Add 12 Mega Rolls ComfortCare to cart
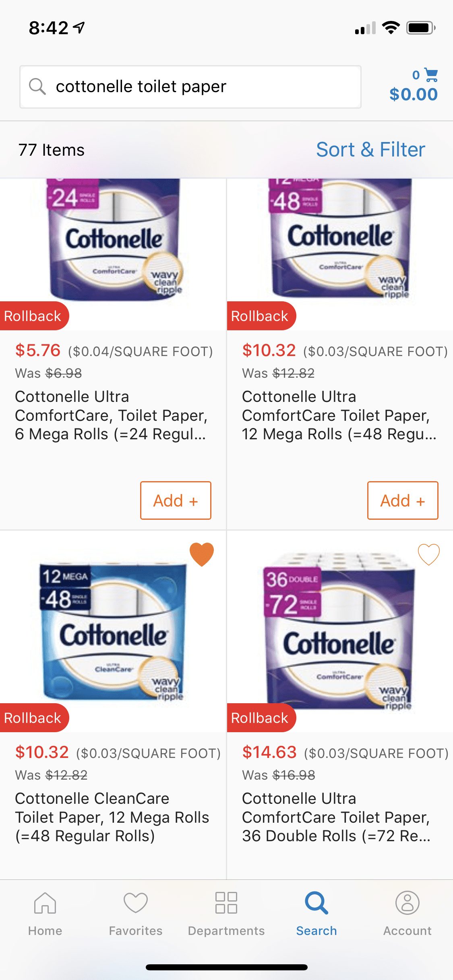 pyautogui.click(x=403, y=500)
